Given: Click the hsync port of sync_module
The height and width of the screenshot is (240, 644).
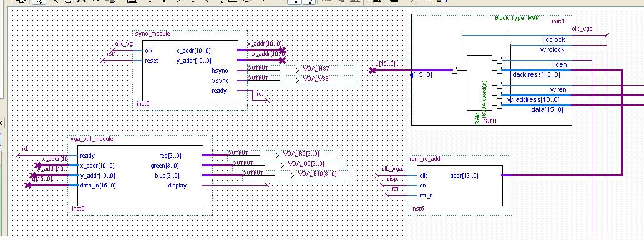Looking at the screenshot, I should click(220, 71).
